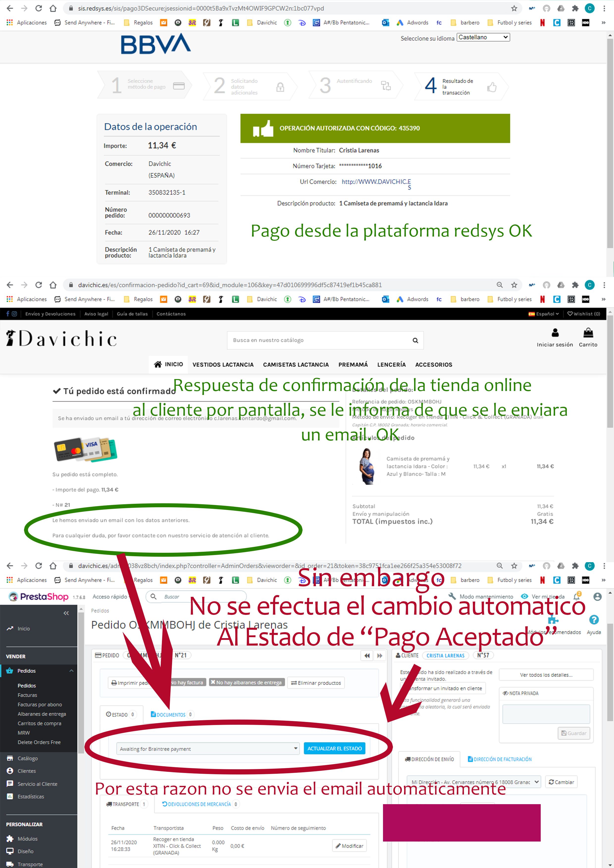
Task: Open Módulos in PrestaShop sidebar
Action: click(x=27, y=839)
